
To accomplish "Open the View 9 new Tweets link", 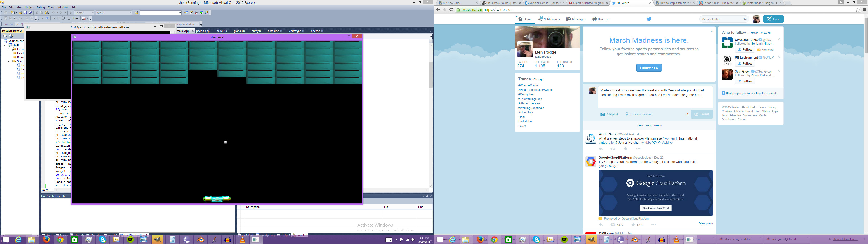I will [x=649, y=125].
